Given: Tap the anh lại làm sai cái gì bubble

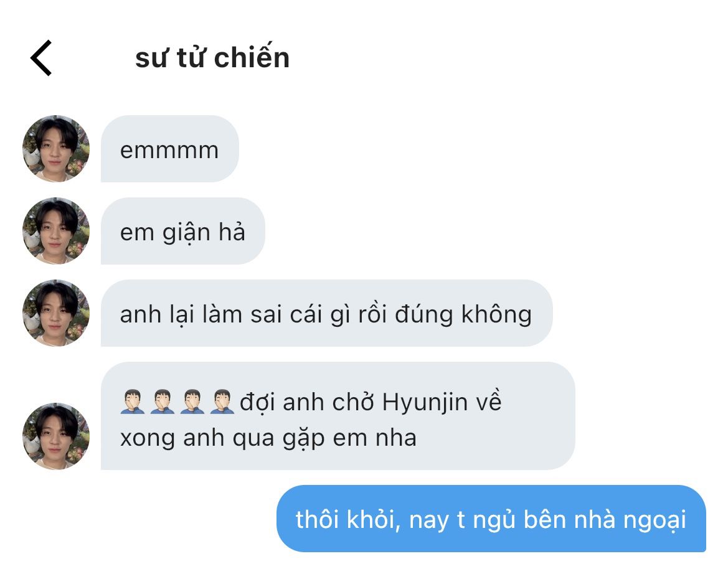Looking at the screenshot, I should point(327,313).
